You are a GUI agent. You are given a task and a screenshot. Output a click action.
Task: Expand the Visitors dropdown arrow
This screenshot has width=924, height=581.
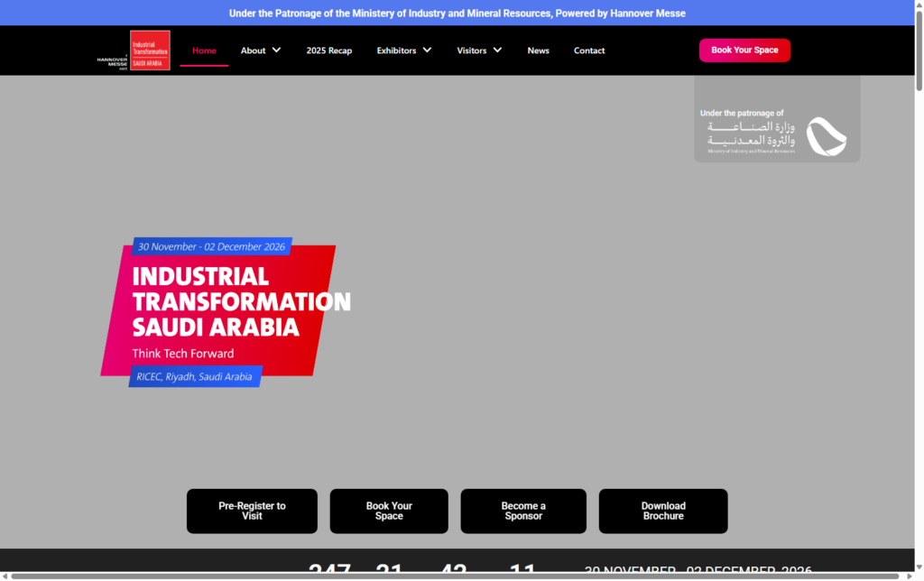497,51
